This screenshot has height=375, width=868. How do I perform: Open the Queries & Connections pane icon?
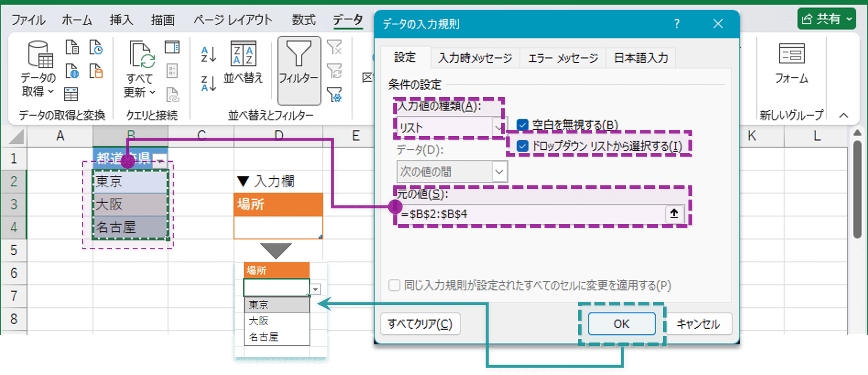172,47
